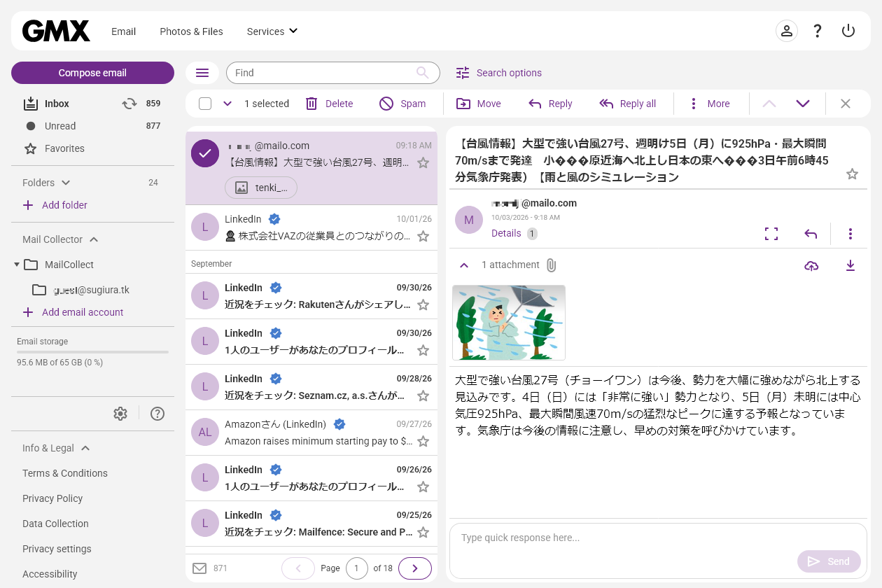Go to previous email with up arrow
The height and width of the screenshot is (588, 882).
(x=769, y=104)
